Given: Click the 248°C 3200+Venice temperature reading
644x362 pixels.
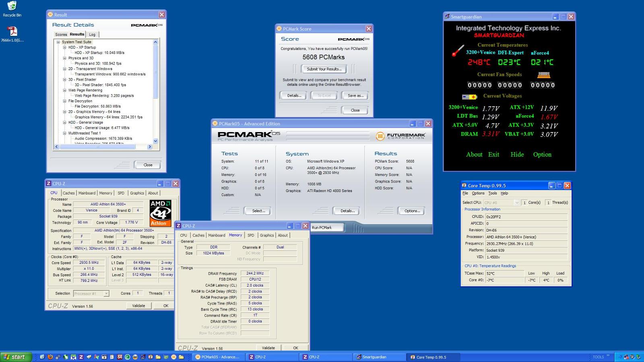Looking at the screenshot, I should pyautogui.click(x=479, y=62).
